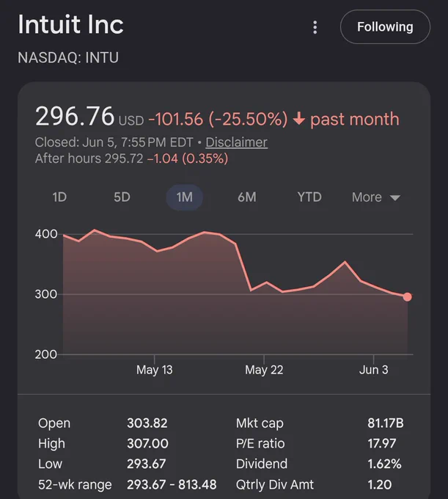The width and height of the screenshot is (448, 499).
Task: Click the Jun 3 date marker on chart
Action: (x=374, y=370)
